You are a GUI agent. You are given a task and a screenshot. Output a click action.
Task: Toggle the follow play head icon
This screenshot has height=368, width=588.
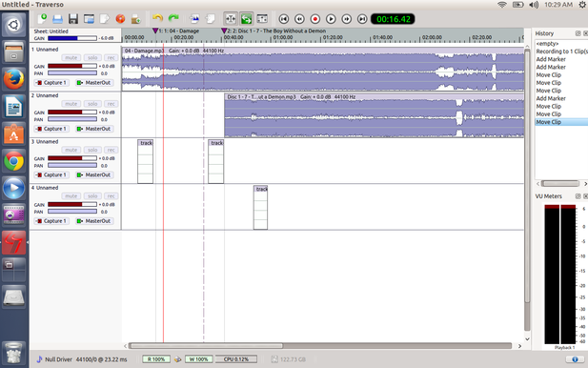coord(247,19)
